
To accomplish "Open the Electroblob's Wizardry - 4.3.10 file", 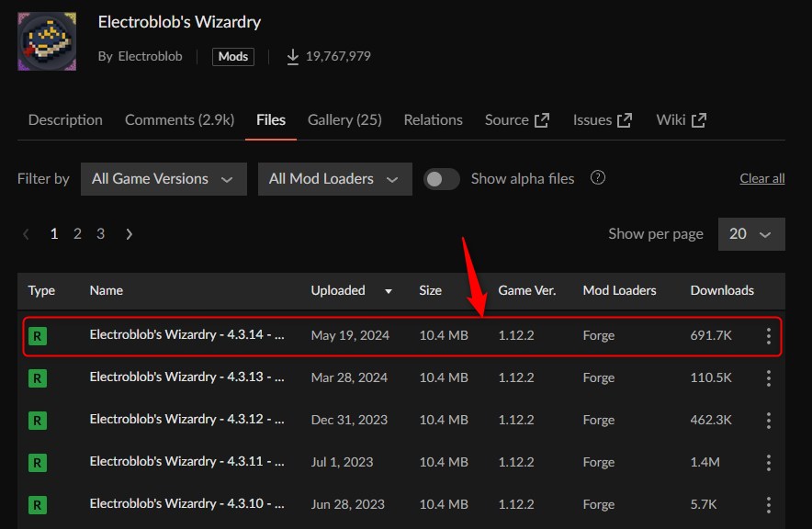I will [x=187, y=503].
